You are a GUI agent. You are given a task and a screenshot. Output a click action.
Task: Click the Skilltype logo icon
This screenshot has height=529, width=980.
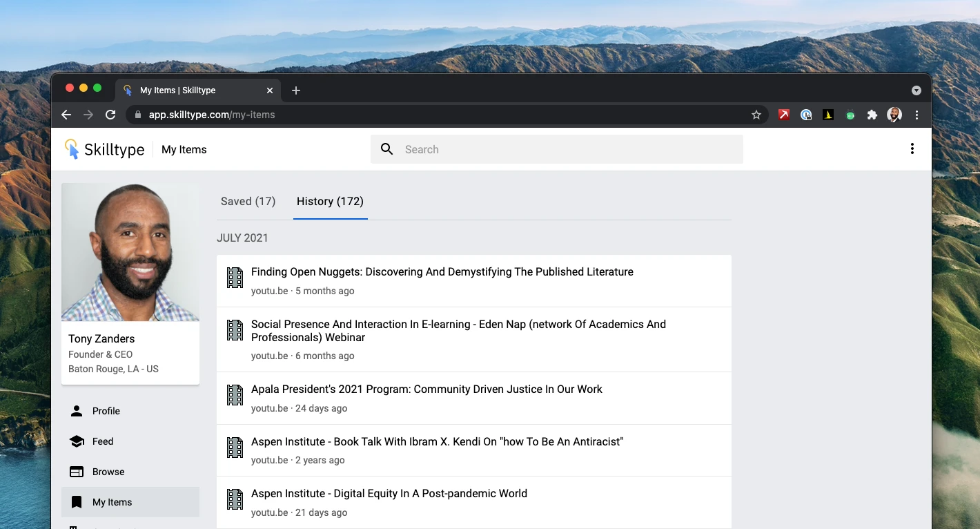(x=72, y=149)
